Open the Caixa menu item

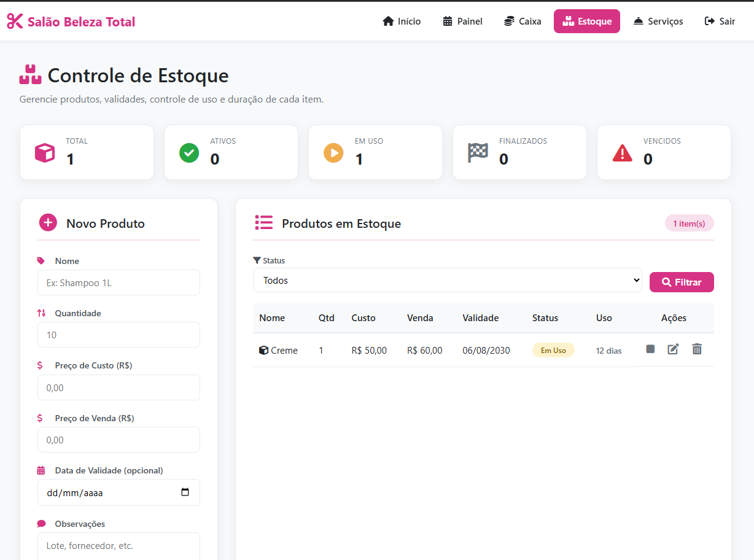point(523,21)
